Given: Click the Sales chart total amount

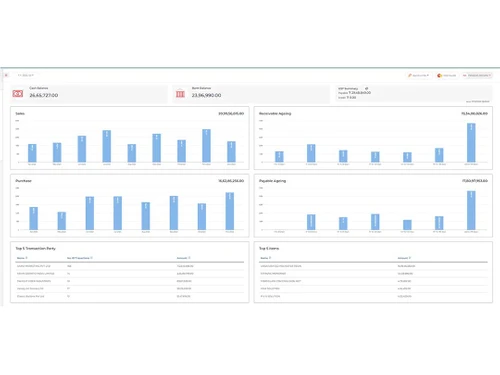Looking at the screenshot, I should point(231,114).
